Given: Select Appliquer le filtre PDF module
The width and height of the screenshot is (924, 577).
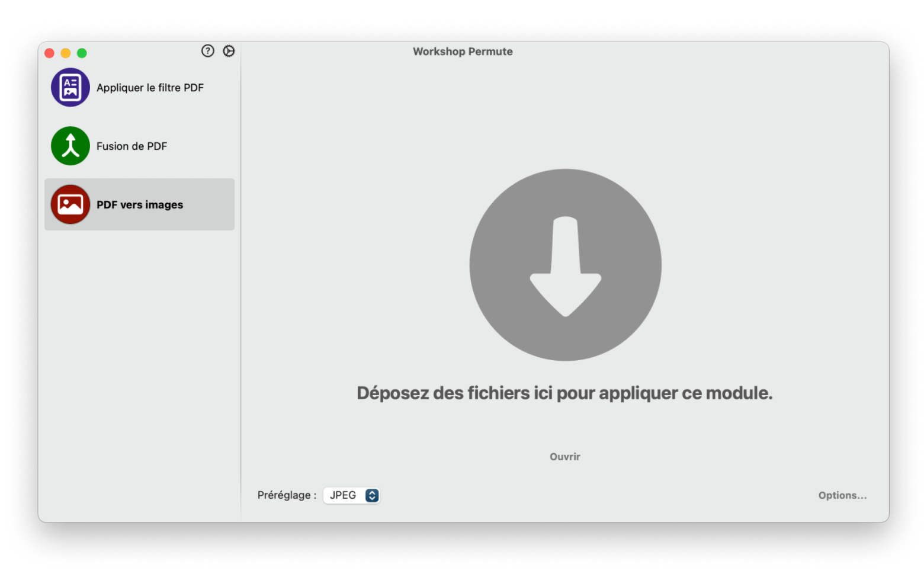Looking at the screenshot, I should click(x=140, y=88).
